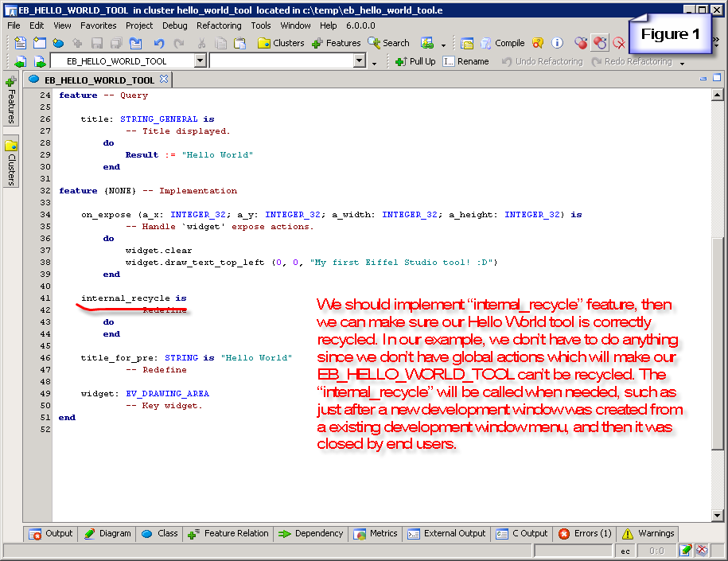Click the remove breakpoints red X icon
Image resolution: width=728 pixels, height=561 pixels.
tap(619, 43)
